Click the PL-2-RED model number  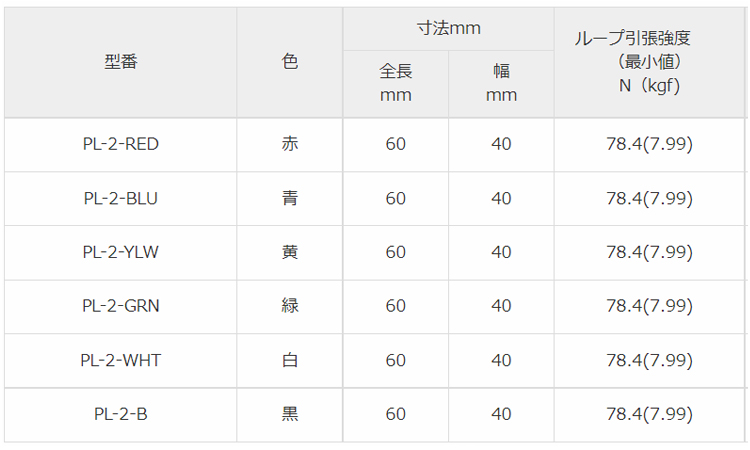tap(120, 144)
